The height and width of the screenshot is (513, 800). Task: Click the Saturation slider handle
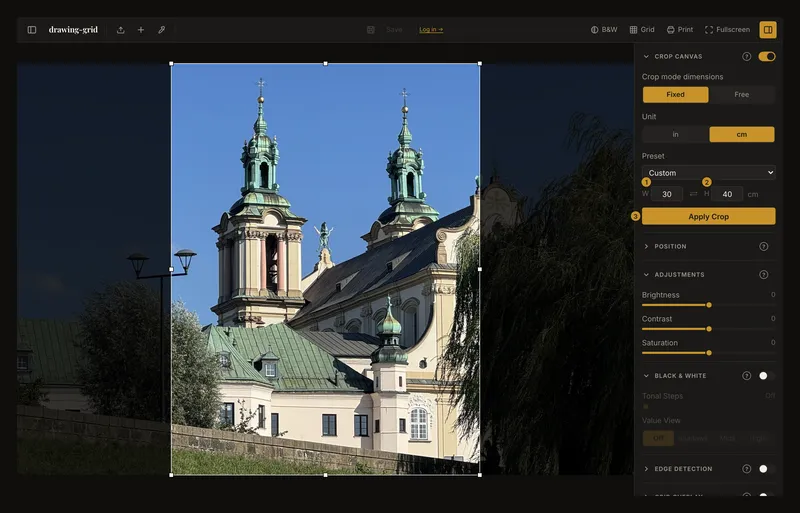(709, 353)
